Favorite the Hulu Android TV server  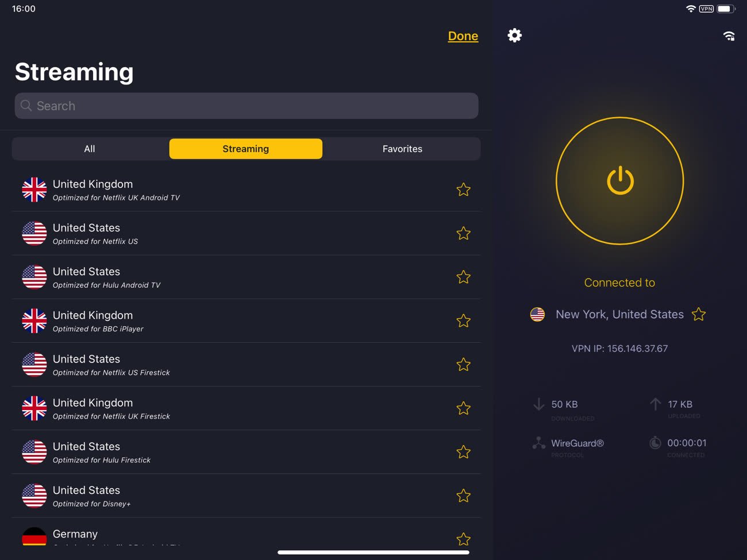464,277
